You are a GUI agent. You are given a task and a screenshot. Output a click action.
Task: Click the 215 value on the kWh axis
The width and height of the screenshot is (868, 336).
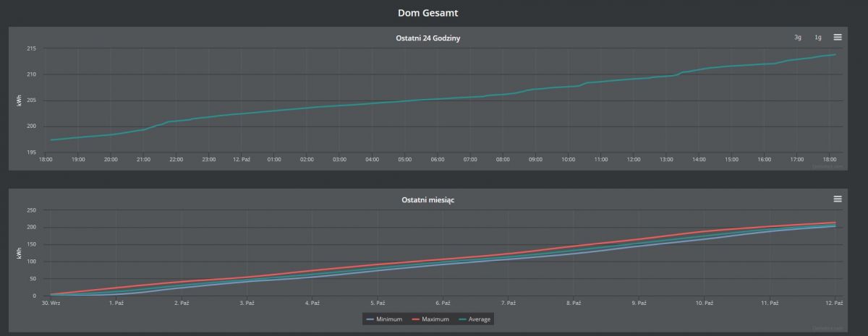coord(32,48)
